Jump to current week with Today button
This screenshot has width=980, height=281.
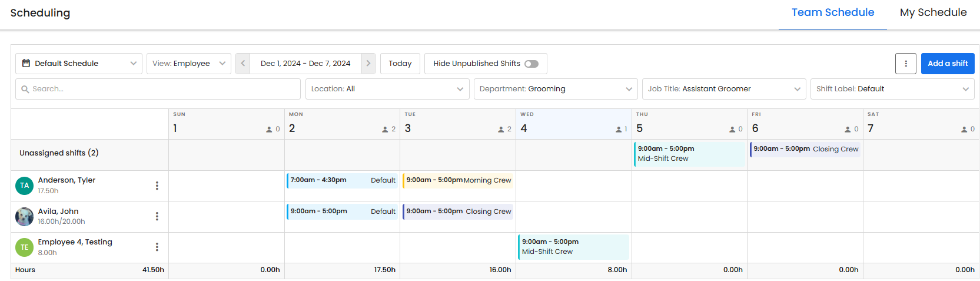pos(400,64)
